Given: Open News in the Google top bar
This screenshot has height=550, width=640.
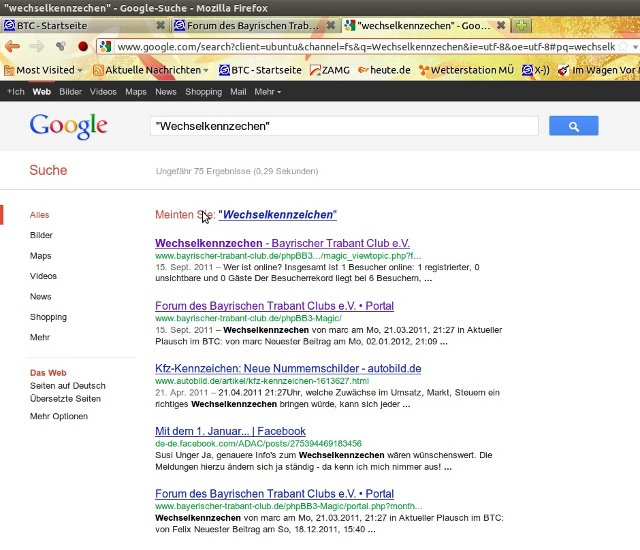Looking at the screenshot, I should tap(166, 92).
